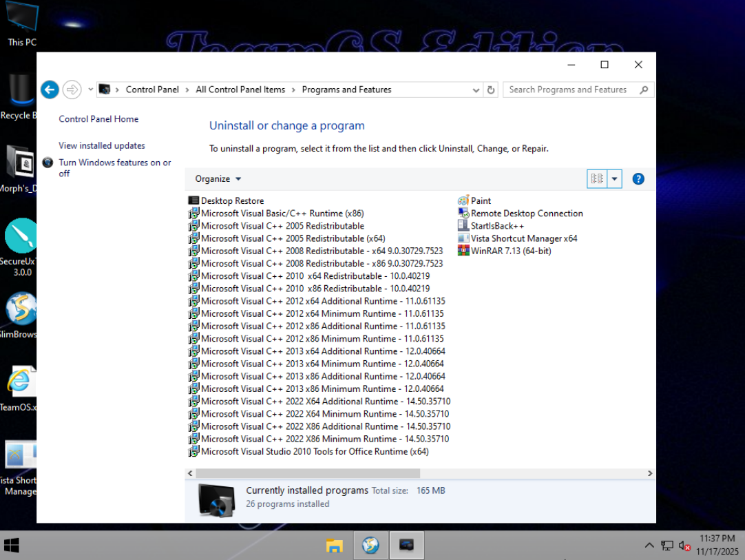
Task: Click the Back navigation arrow
Action: coord(50,90)
